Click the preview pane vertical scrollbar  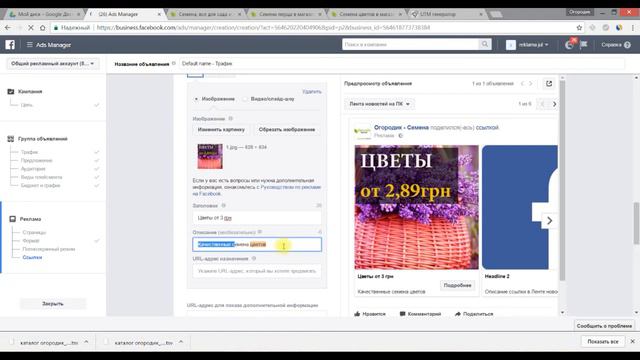[x=562, y=181]
